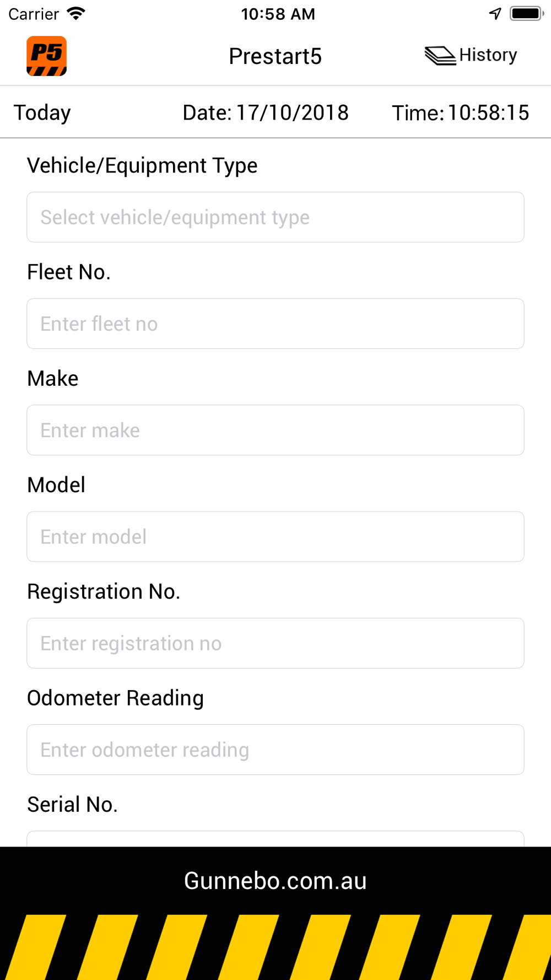Tap the Time 10:58:15 display
Image resolution: width=551 pixels, height=980 pixels.
(x=460, y=113)
